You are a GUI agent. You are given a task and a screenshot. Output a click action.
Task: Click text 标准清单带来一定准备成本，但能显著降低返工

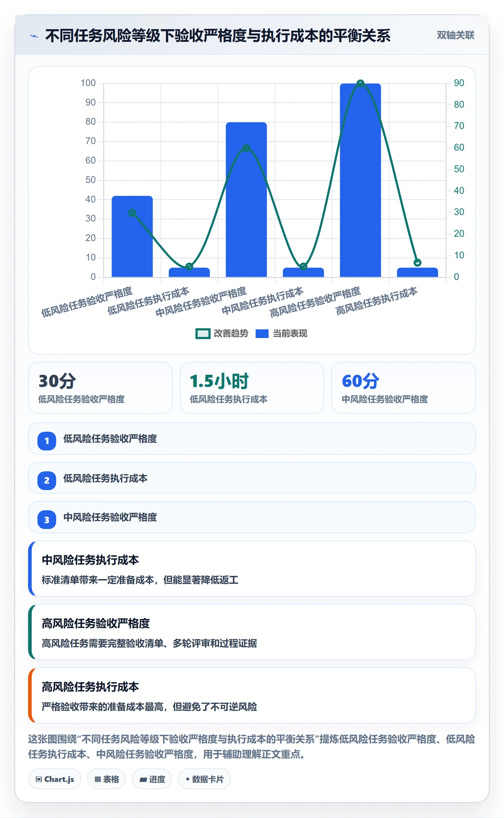tap(140, 580)
